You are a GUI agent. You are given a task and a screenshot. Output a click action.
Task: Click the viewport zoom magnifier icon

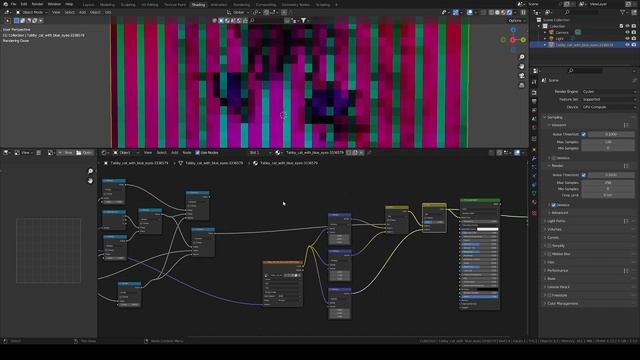click(x=522, y=57)
